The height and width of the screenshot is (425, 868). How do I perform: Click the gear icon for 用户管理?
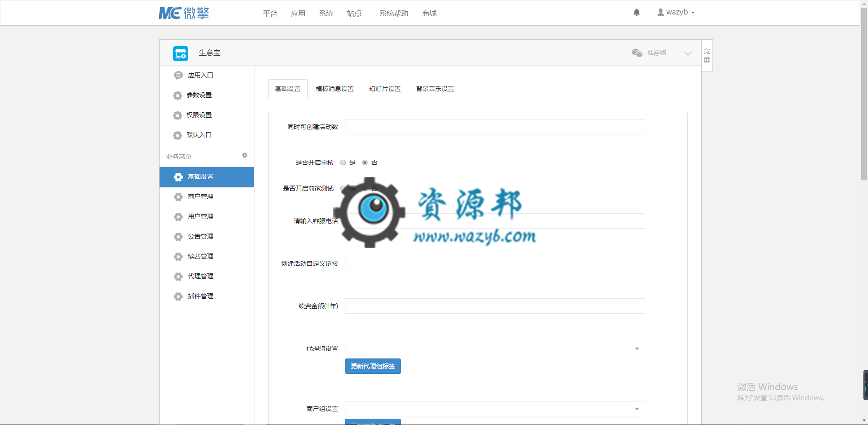179,217
